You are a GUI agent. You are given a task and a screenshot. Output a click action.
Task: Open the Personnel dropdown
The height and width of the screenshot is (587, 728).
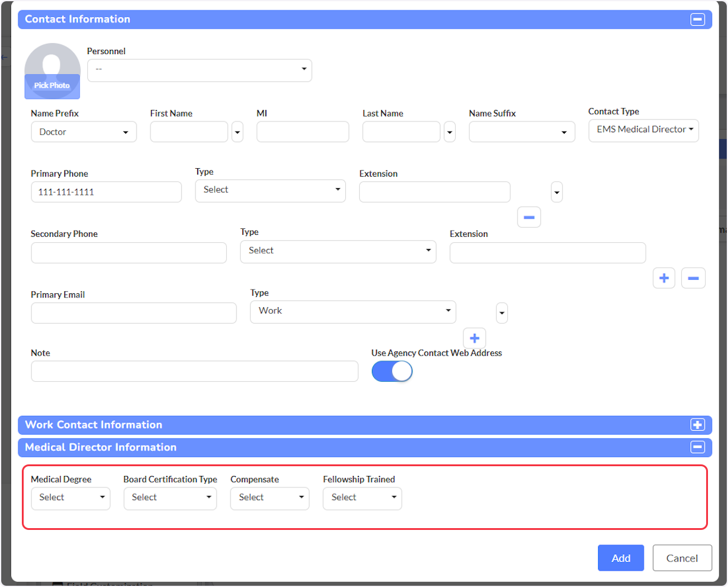(x=200, y=70)
